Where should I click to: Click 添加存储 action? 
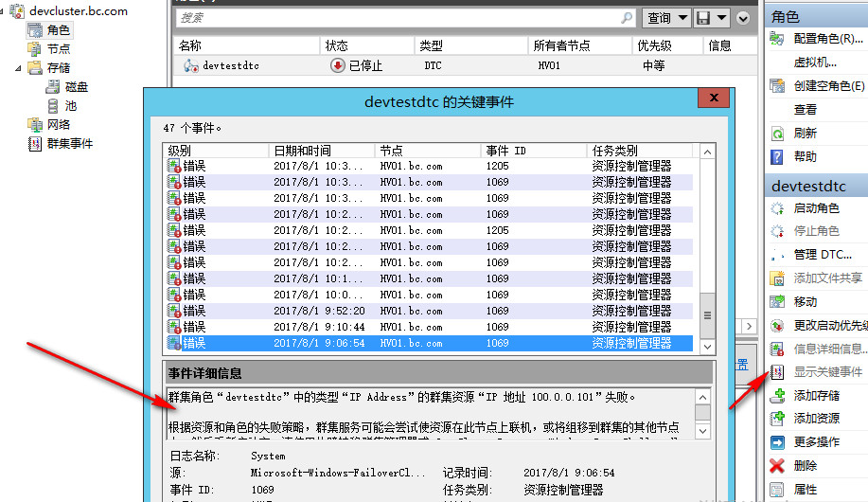point(817,396)
